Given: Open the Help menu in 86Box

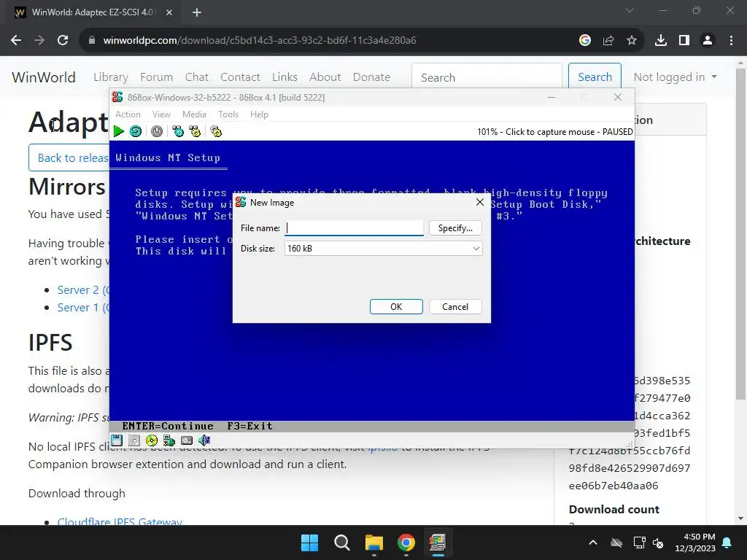Looking at the screenshot, I should click(x=259, y=114).
